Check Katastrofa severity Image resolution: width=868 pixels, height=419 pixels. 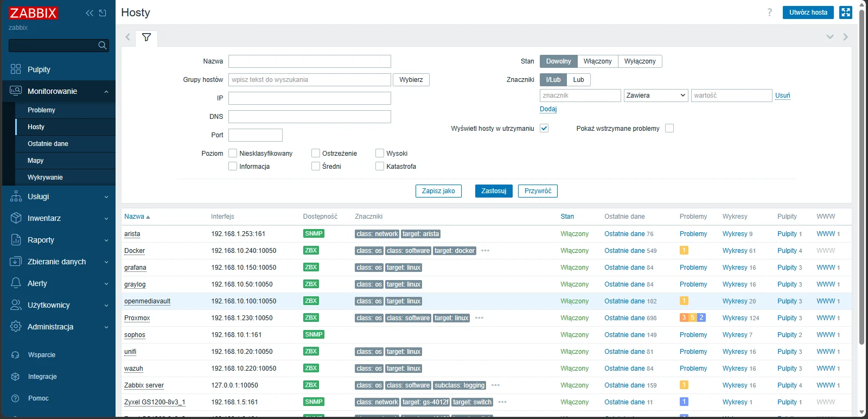(x=380, y=166)
